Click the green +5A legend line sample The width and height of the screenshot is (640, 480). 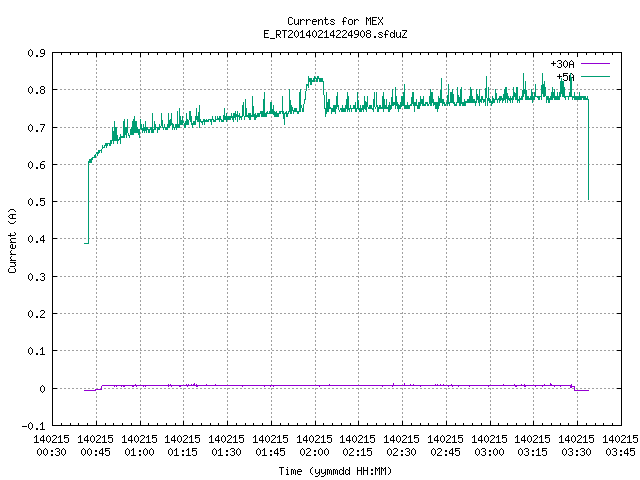[595, 76]
